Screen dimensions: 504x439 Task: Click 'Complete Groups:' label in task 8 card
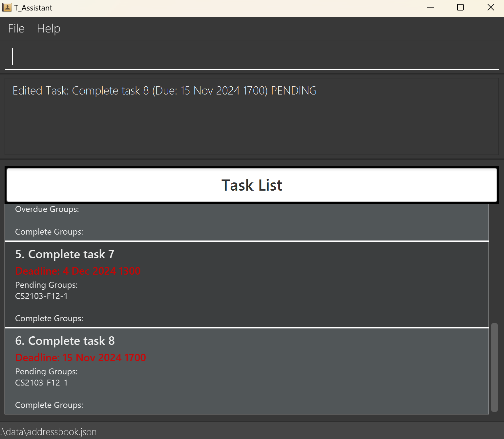(49, 405)
